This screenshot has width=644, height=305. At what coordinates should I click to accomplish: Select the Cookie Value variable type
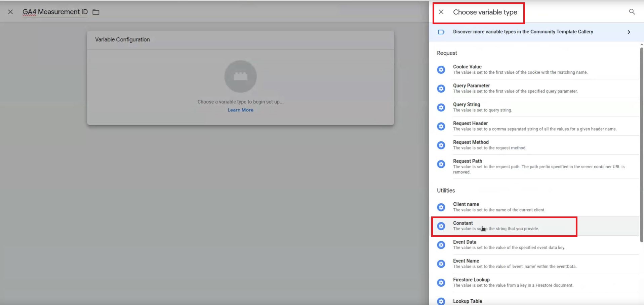(537, 70)
